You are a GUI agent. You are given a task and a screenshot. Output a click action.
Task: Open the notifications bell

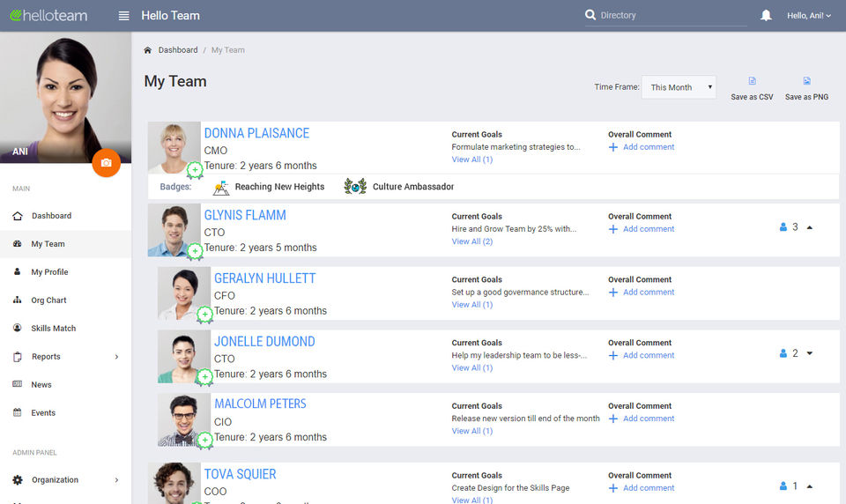click(766, 15)
